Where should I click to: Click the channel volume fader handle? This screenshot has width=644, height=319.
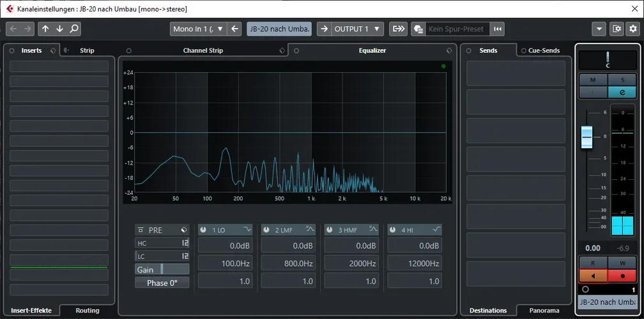point(587,137)
